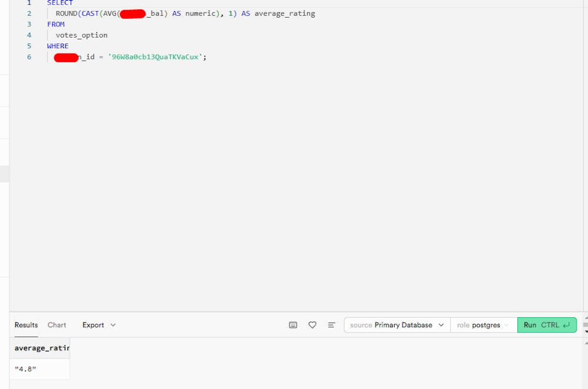Viewport: 588px width, 389px height.
Task: Favorite the query with the heart icon
Action: tap(312, 325)
